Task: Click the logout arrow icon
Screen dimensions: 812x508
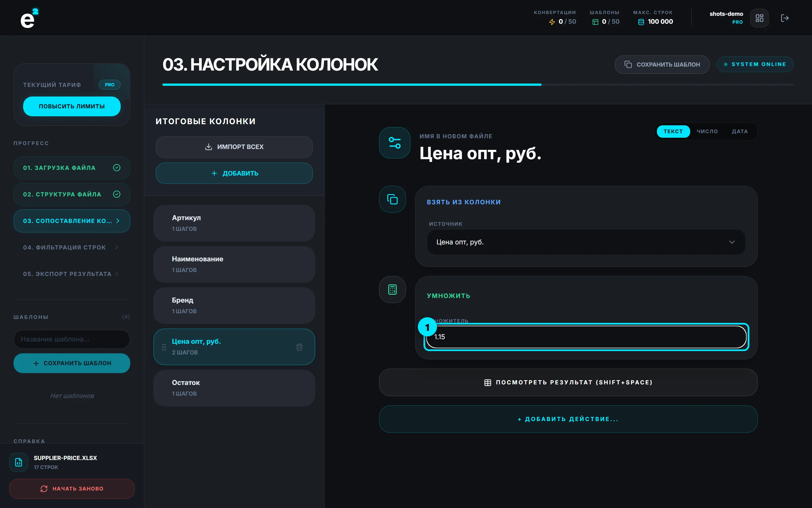Action: [784, 18]
